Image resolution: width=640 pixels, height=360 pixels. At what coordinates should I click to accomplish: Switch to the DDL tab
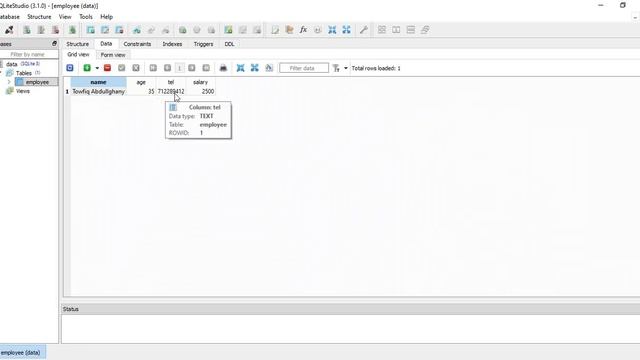pos(229,44)
